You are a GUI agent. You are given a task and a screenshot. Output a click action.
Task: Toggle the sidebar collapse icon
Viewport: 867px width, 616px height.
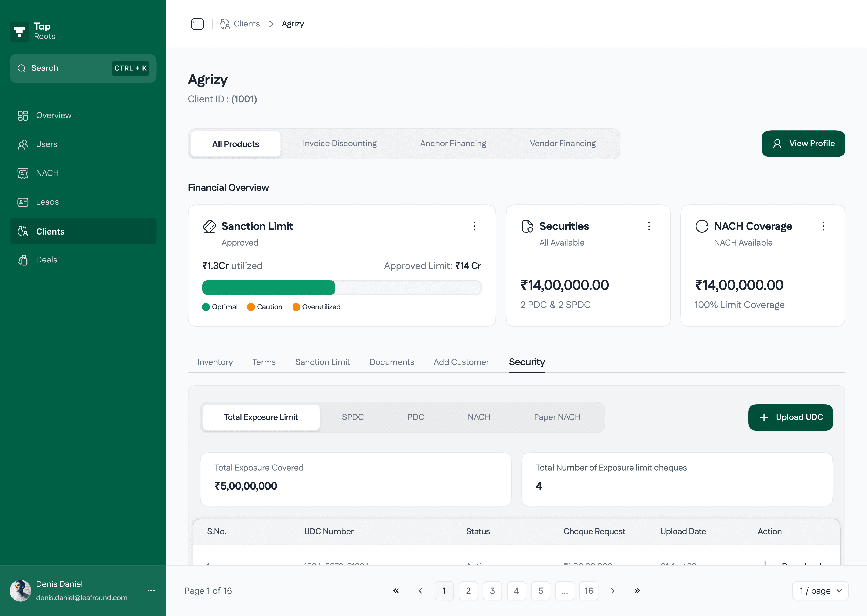pyautogui.click(x=197, y=24)
